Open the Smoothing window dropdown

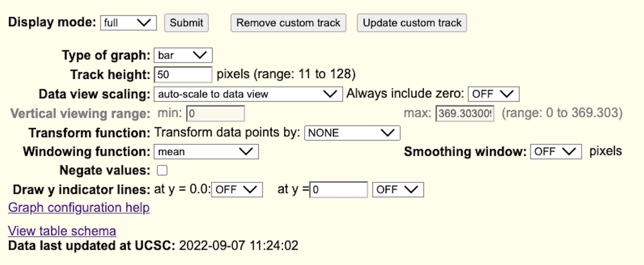(555, 151)
